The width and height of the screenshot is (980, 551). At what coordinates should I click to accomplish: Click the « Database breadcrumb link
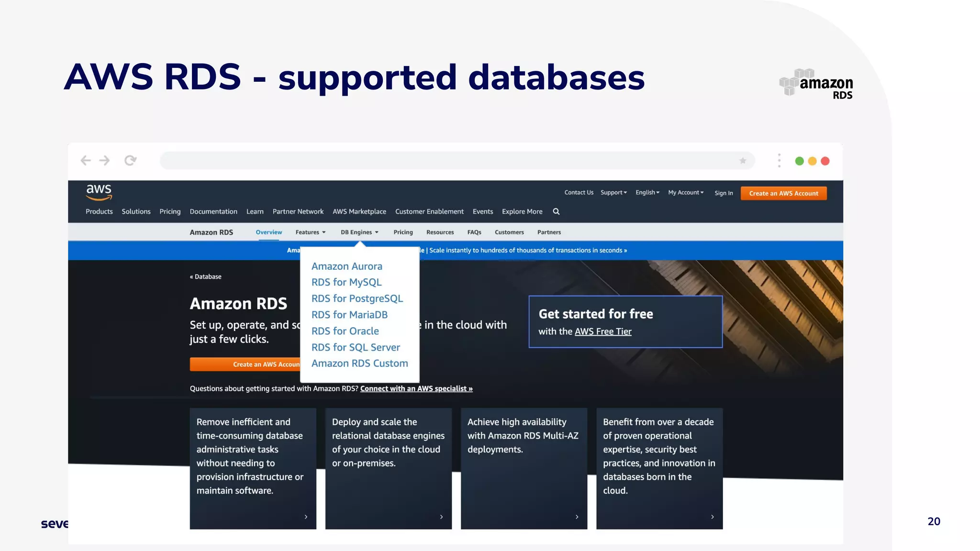[x=206, y=277]
